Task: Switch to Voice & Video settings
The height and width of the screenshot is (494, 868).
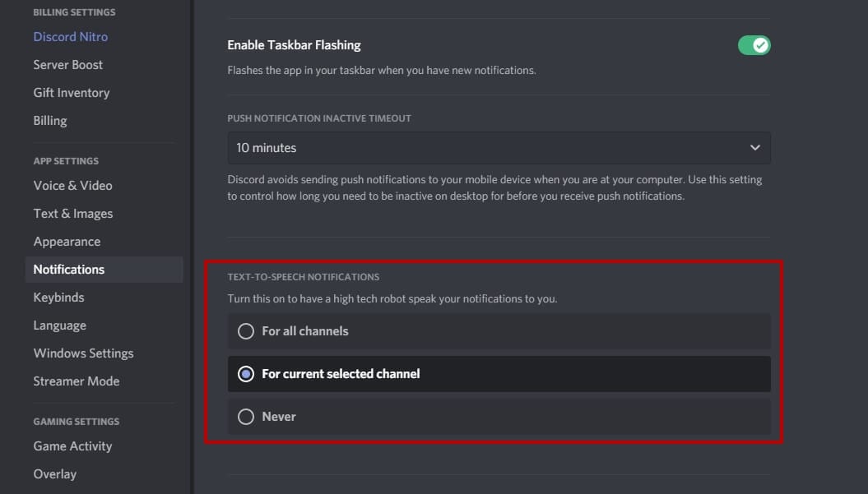Action: click(x=73, y=186)
